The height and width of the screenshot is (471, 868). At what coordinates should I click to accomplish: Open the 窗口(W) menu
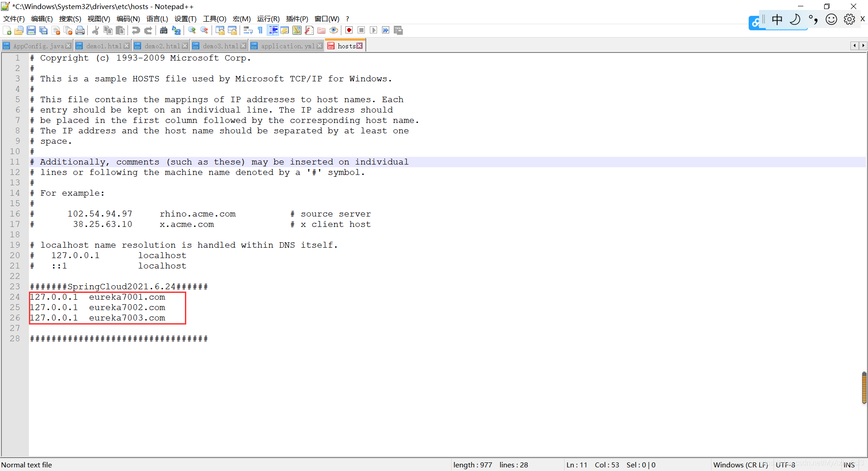point(327,19)
